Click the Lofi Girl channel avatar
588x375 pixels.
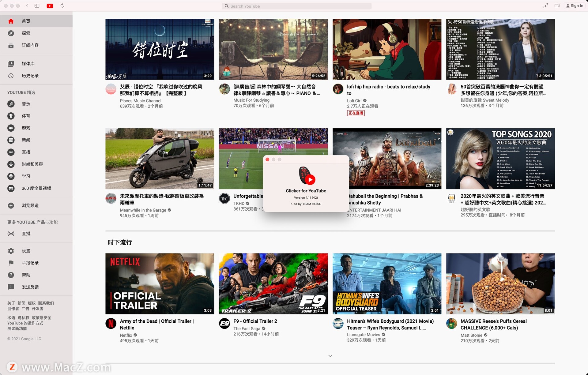[x=338, y=89]
